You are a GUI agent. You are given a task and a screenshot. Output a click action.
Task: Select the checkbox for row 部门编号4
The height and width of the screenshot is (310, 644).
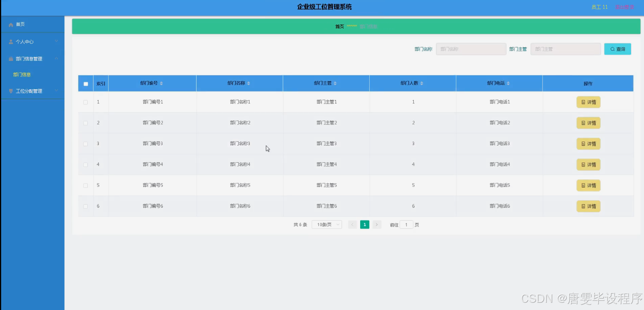(x=85, y=165)
